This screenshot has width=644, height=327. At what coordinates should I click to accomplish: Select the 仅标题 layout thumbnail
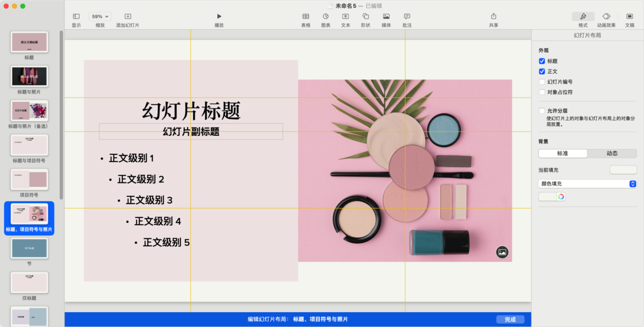click(29, 282)
